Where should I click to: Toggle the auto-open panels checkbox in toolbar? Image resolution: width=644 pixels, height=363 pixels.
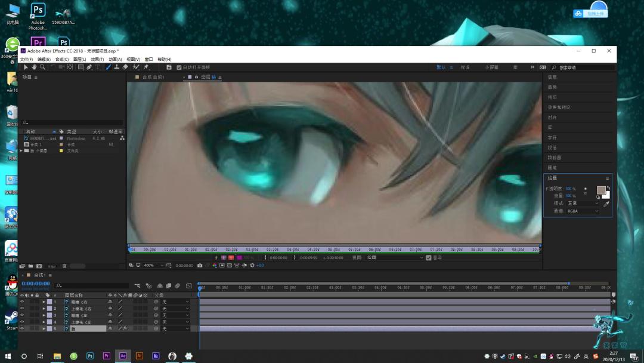point(179,67)
